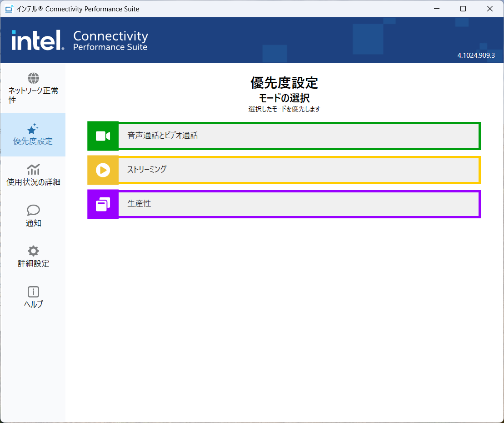The image size is (504, 423).
Task: Open the 通知 sidebar label
Action: click(x=33, y=223)
